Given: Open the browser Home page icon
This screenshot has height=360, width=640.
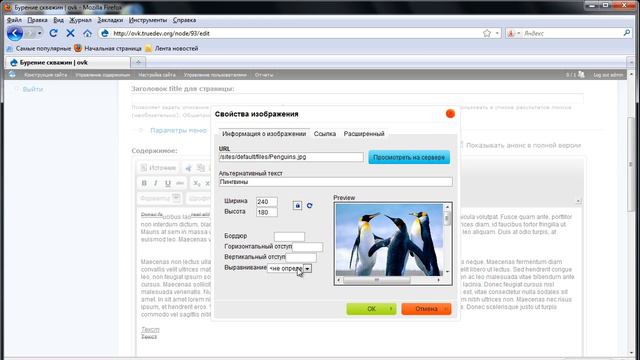Looking at the screenshot, I should (x=87, y=33).
